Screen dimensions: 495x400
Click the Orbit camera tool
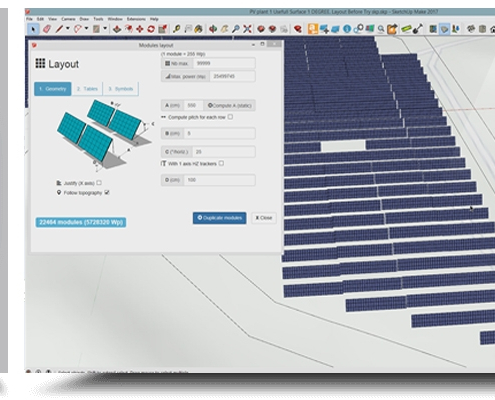tap(213, 29)
